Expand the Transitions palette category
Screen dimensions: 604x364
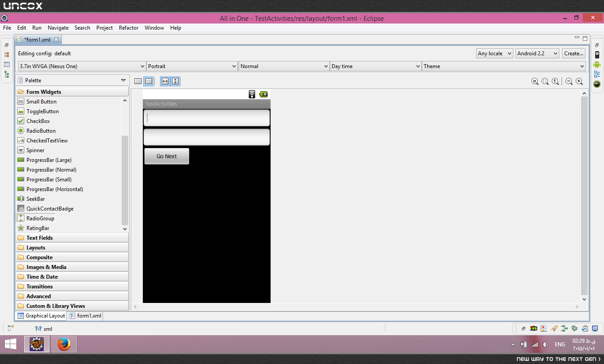pyautogui.click(x=72, y=287)
